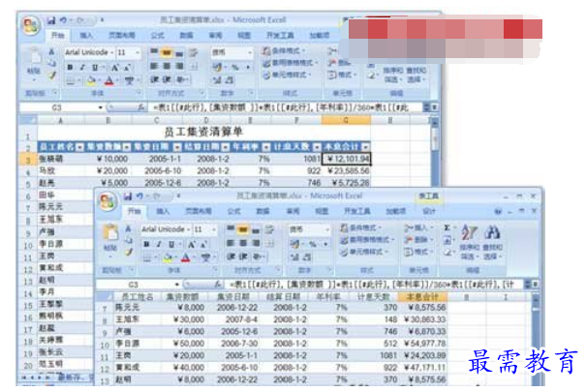Viewport: 586px width, 392px height.
Task: Switch to 数据 tab in back window
Action: coord(186,36)
